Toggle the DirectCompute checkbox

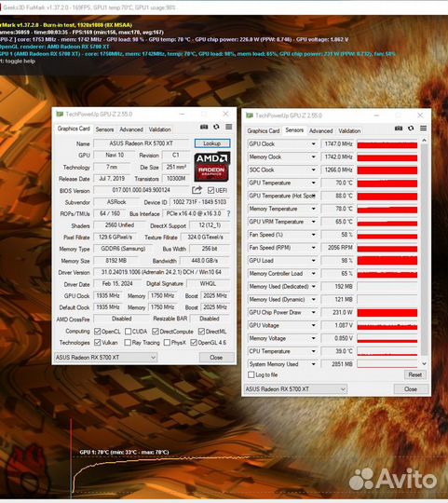[x=156, y=331]
